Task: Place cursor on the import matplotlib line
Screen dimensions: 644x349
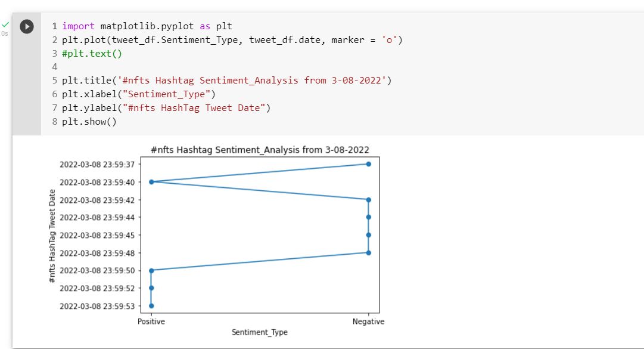Action: (147, 26)
